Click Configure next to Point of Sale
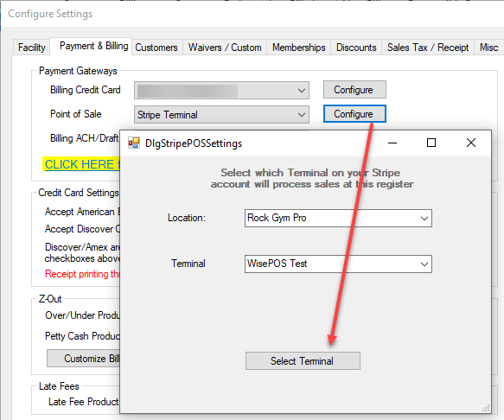Viewport: 504px width, 420px height. 354,114
